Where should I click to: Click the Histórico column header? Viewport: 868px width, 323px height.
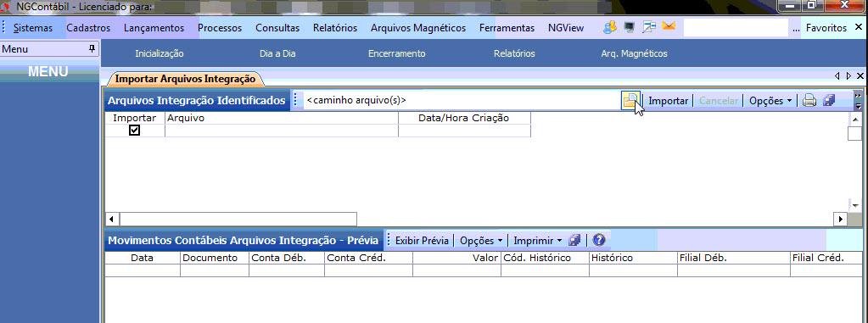[x=633, y=258]
